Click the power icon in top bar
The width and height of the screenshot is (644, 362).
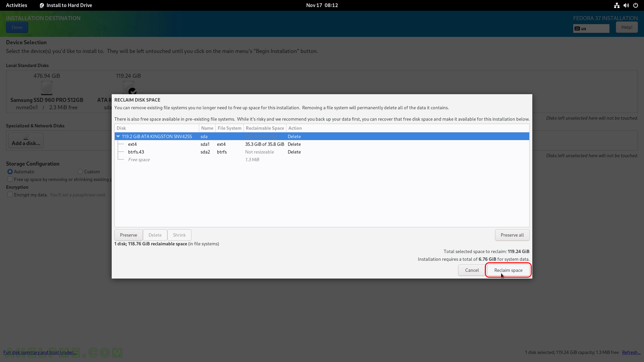pos(635,5)
